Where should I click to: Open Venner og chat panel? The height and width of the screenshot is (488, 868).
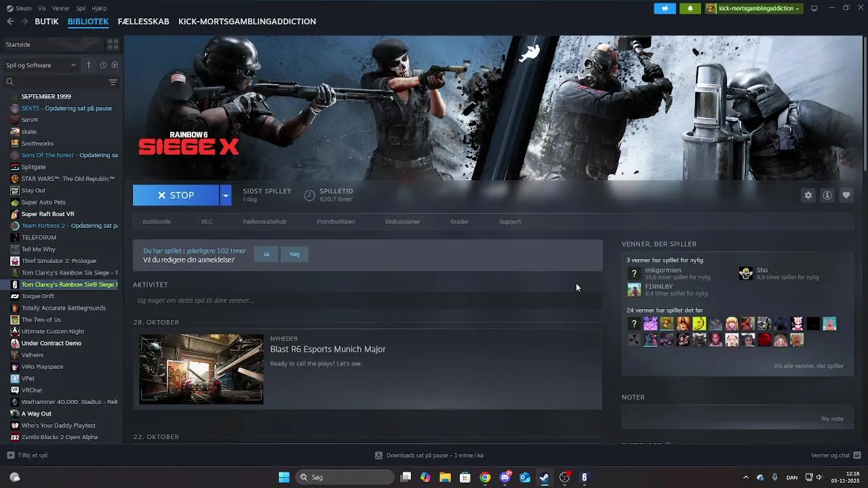click(x=835, y=455)
